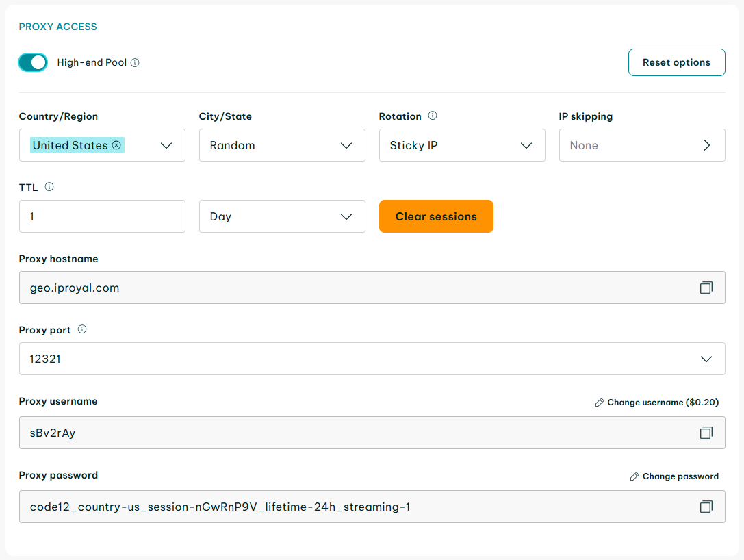
Task: Click pencil icon beside Change password
Action: click(634, 476)
